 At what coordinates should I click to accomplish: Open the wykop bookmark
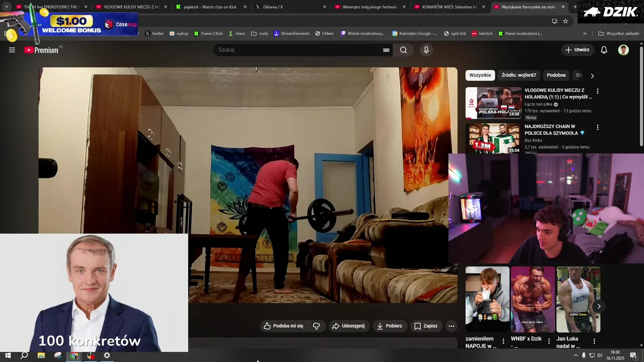[179, 34]
